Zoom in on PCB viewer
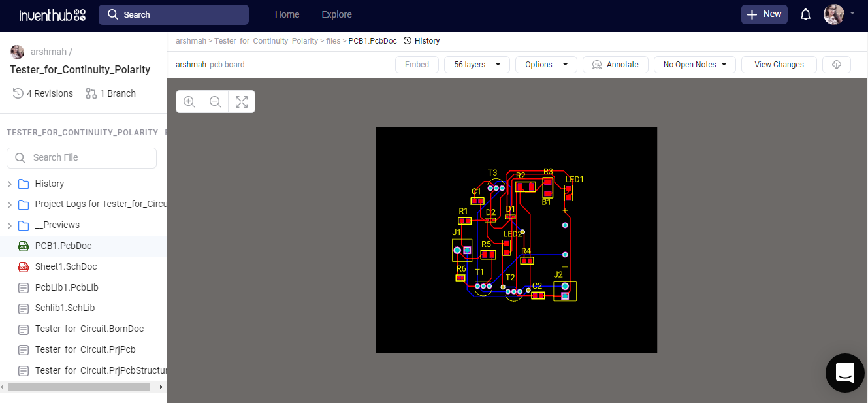Image resolution: width=868 pixels, height=403 pixels. click(189, 102)
